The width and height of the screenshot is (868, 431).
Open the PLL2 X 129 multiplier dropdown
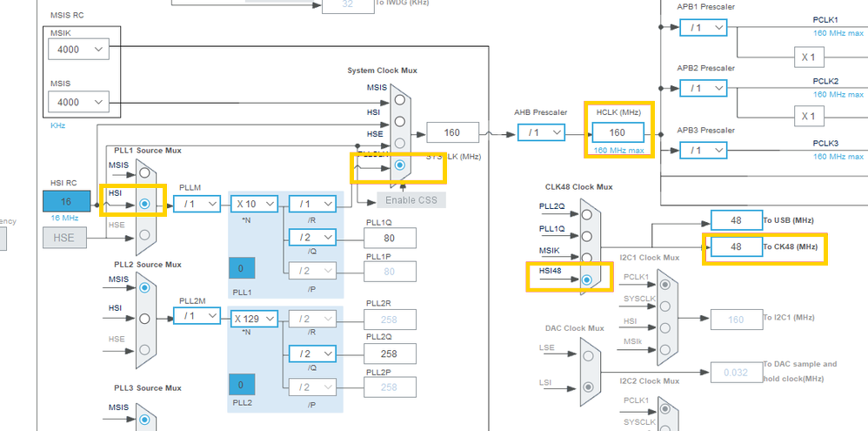[254, 319]
